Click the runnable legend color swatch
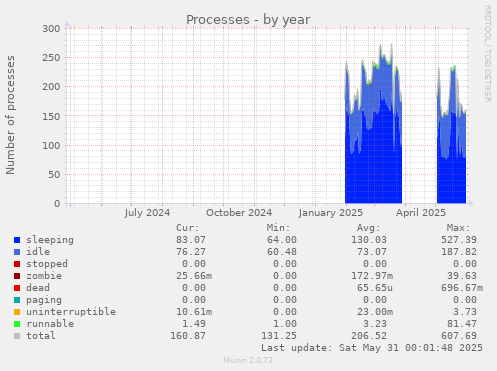 pyautogui.click(x=17, y=324)
